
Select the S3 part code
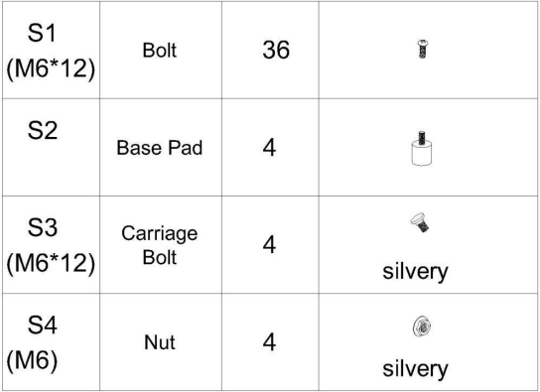43,227
